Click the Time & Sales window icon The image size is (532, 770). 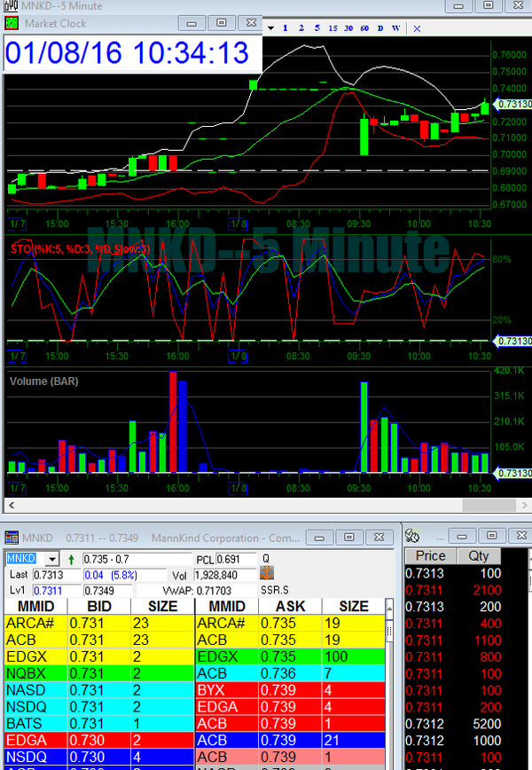tap(412, 537)
